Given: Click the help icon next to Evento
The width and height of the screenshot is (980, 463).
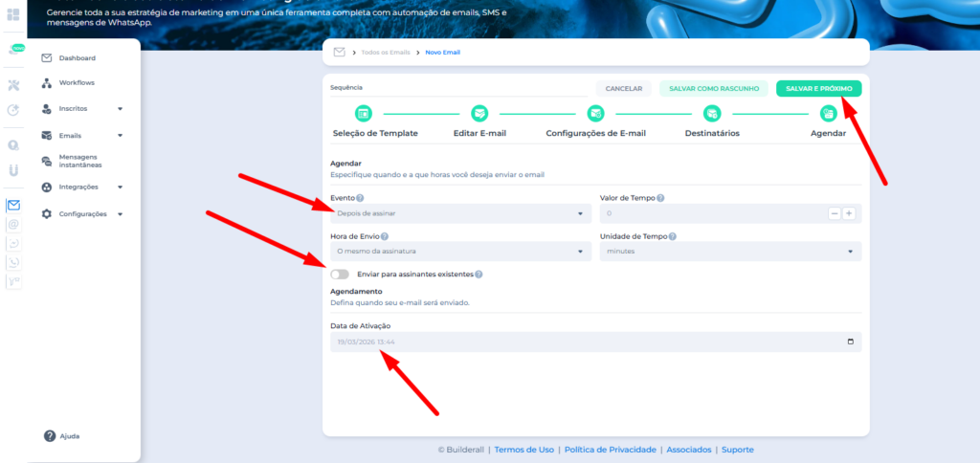Looking at the screenshot, I should 360,198.
